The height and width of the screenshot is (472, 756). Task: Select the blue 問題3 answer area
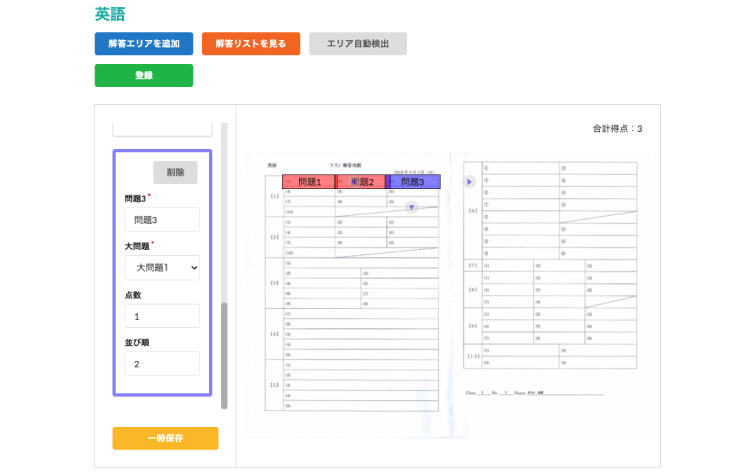coord(413,182)
